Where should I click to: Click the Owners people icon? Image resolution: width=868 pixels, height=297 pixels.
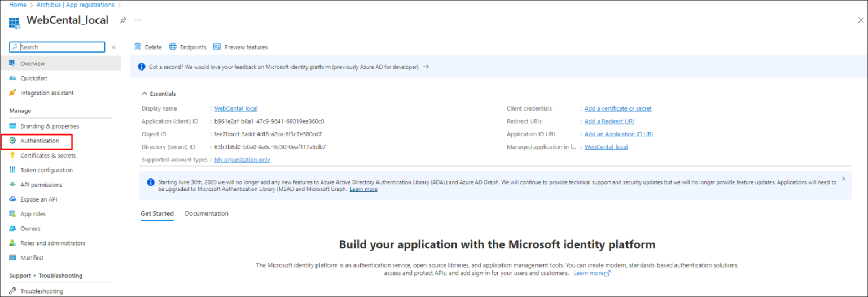[x=12, y=229]
